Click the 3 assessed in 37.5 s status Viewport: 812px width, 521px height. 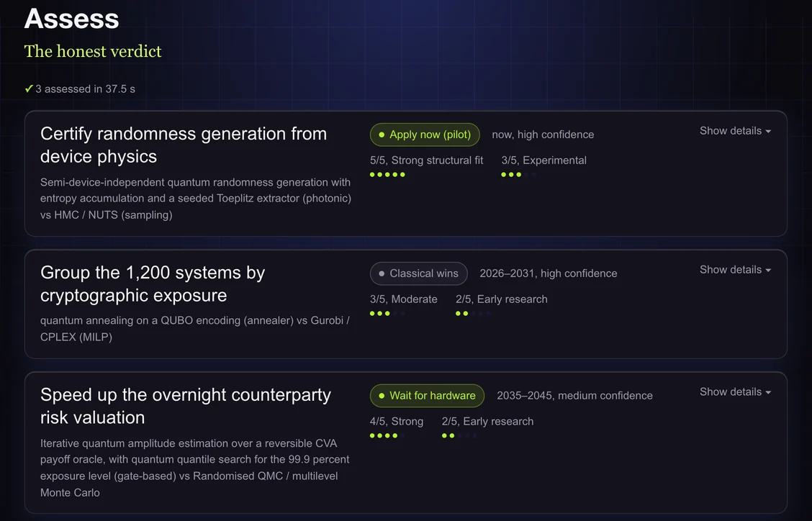(x=85, y=89)
